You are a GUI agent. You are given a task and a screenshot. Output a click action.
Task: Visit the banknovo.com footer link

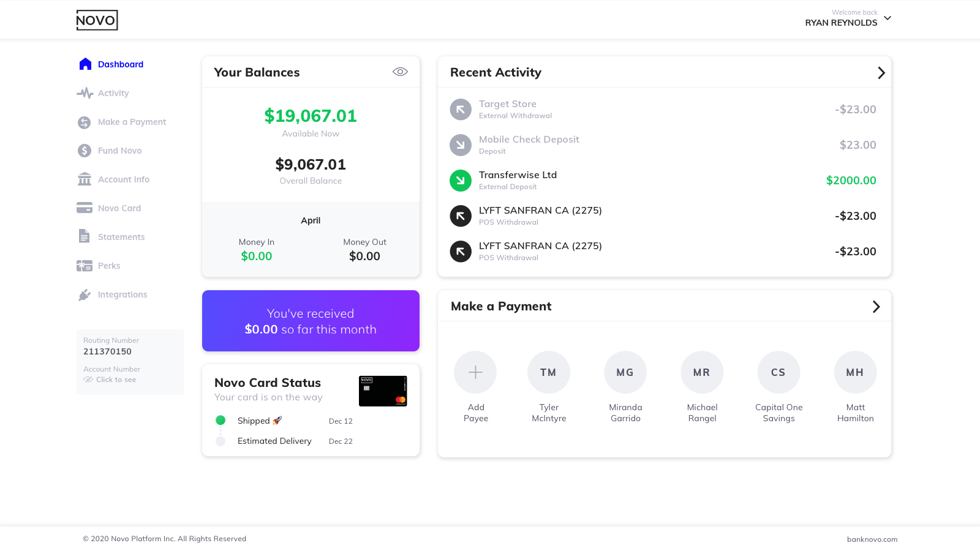[x=872, y=539]
